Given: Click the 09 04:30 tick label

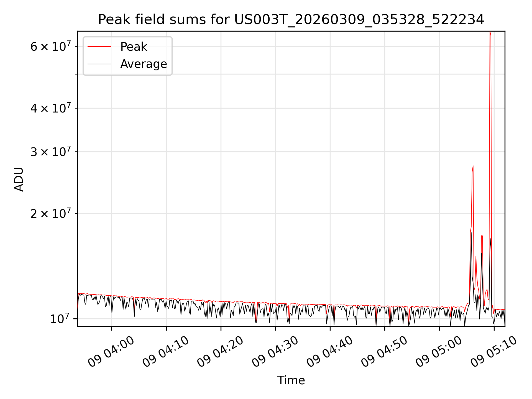Looking at the screenshot, I should pyautogui.click(x=275, y=352).
